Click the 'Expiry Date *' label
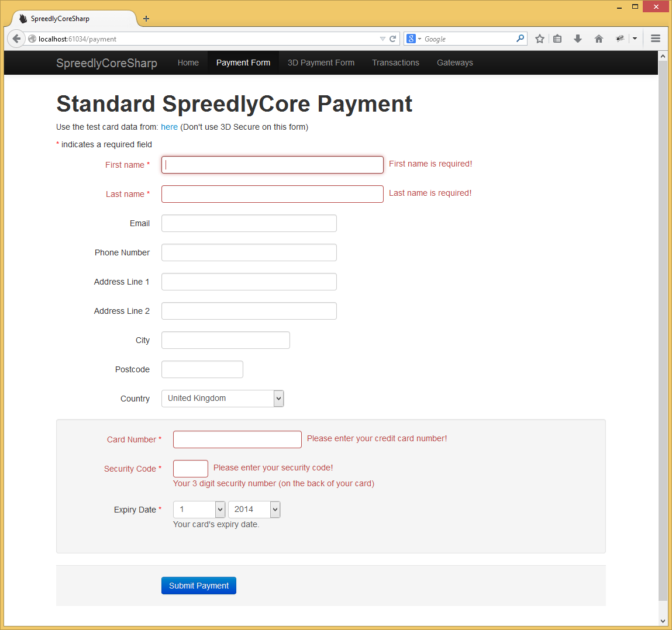Screen dimensions: 672x630 [x=137, y=510]
